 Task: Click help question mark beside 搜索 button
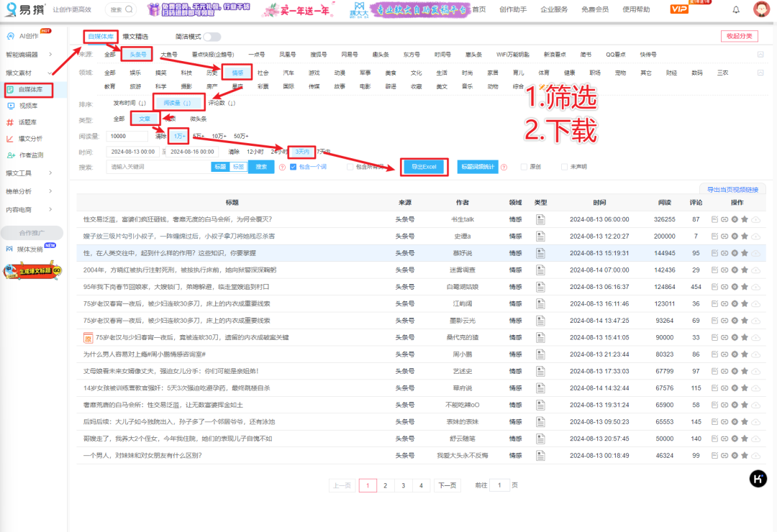point(282,168)
